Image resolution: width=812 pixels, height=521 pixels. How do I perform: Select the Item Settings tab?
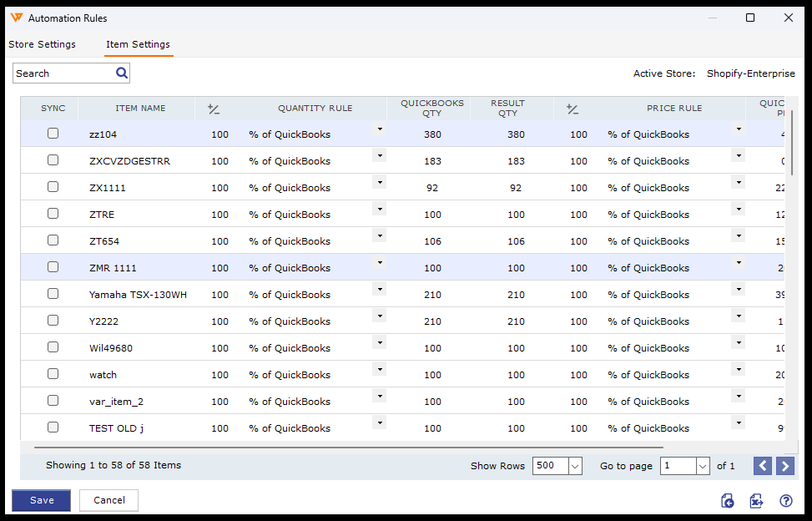138,44
